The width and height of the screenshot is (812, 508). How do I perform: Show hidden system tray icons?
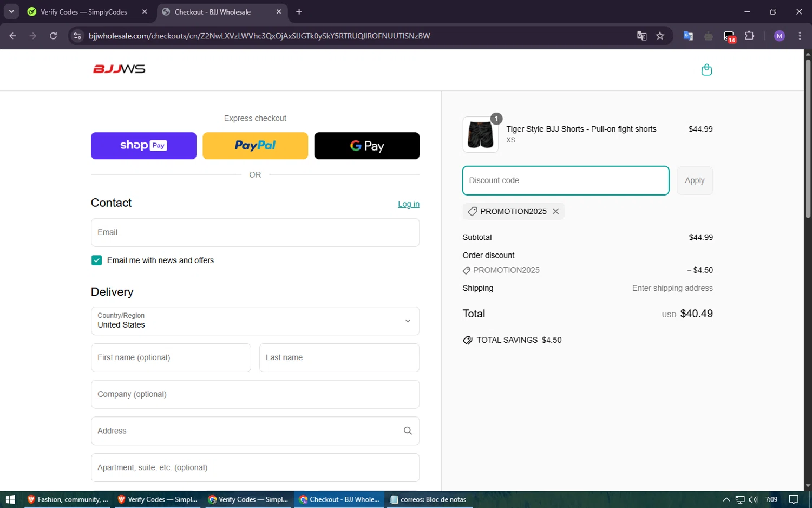[726, 499]
